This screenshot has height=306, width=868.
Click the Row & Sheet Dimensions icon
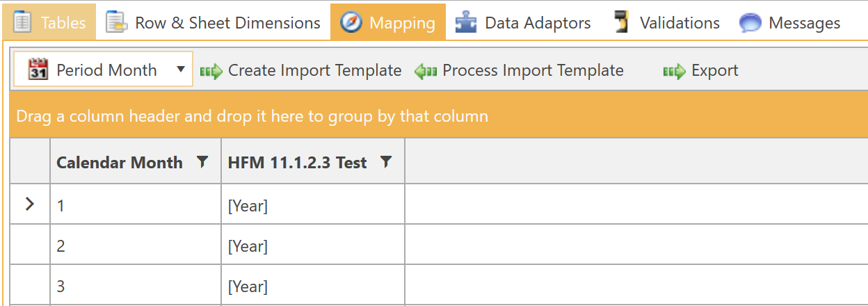point(116,23)
